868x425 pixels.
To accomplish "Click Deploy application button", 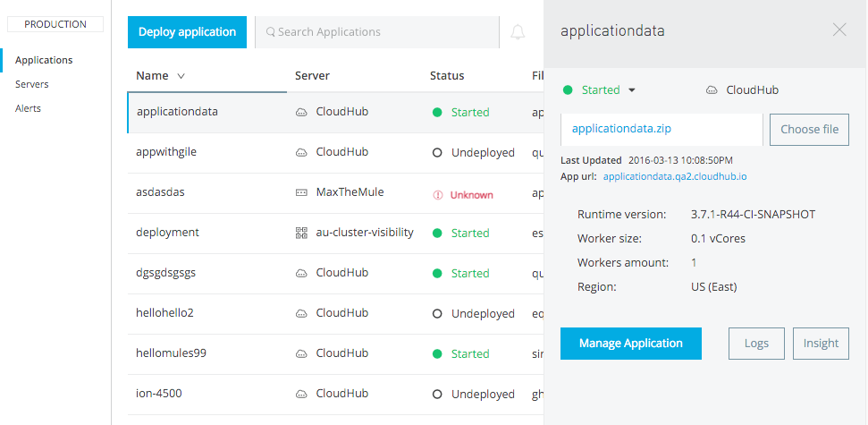I will pyautogui.click(x=187, y=32).
